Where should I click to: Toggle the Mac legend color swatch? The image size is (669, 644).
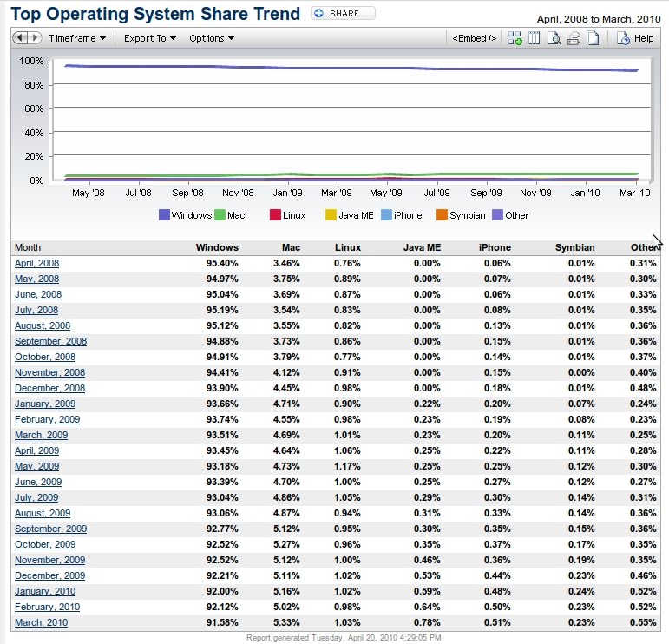click(220, 215)
